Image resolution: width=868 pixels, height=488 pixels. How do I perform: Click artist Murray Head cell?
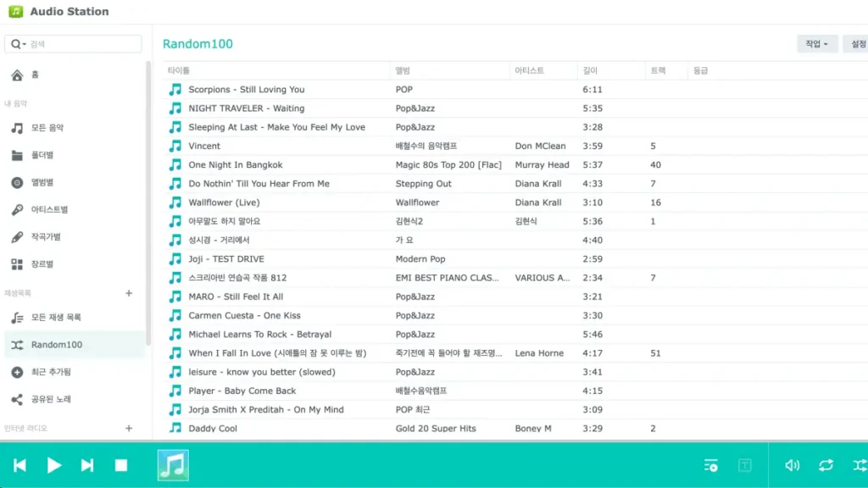[x=542, y=164]
